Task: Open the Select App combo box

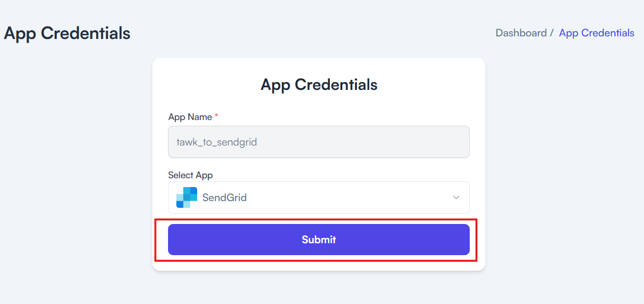Action: [319, 197]
